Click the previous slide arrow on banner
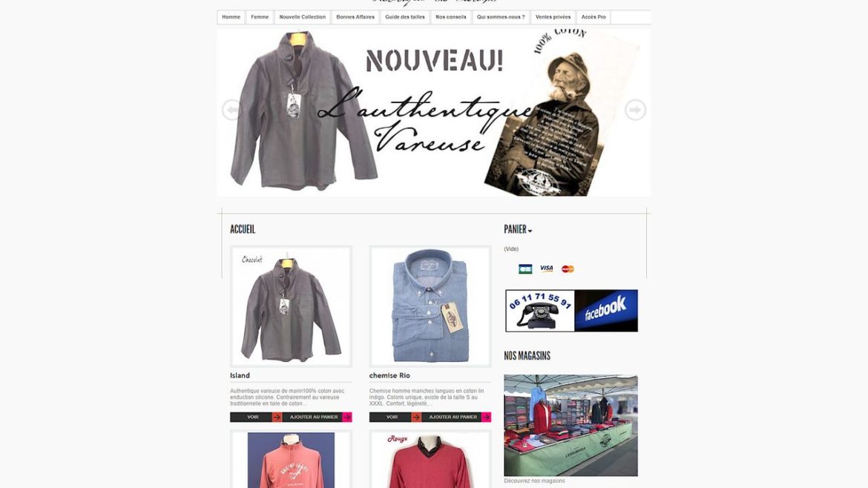Image resolution: width=868 pixels, height=488 pixels. click(231, 110)
